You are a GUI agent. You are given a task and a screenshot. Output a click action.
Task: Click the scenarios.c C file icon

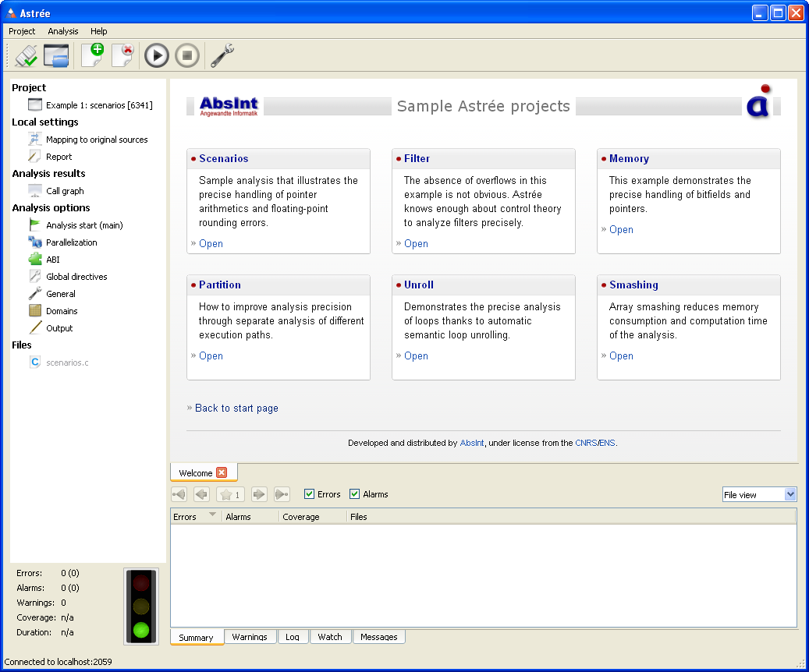pos(35,362)
